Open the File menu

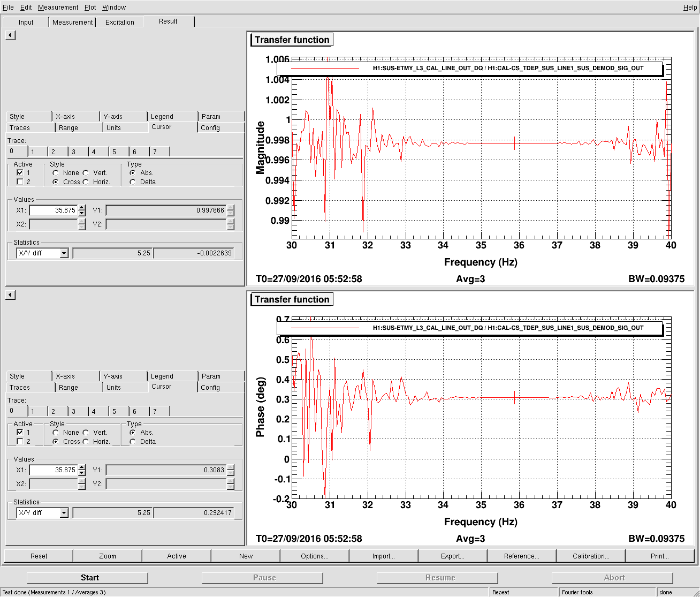click(x=8, y=7)
